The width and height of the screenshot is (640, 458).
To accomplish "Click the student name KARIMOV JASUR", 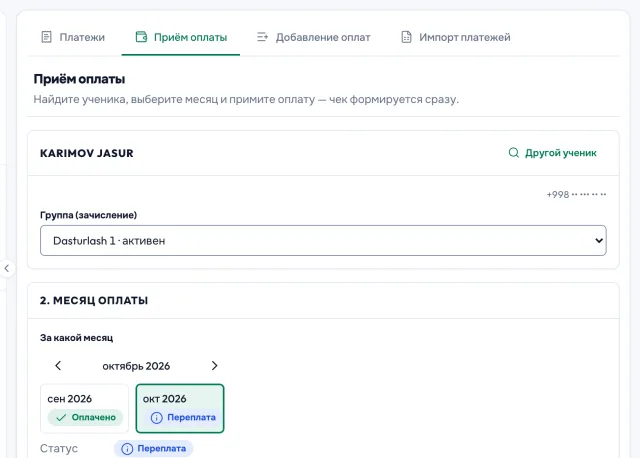I will (x=87, y=153).
